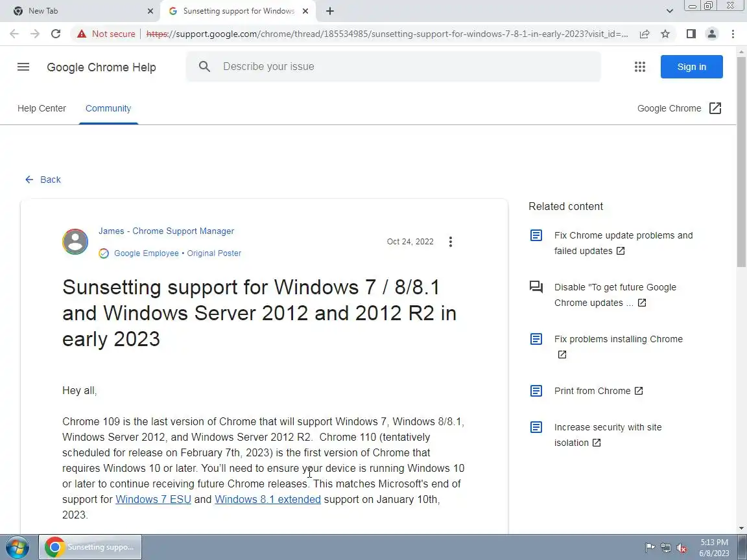Share this page via address bar icon
747x560 pixels.
(x=645, y=34)
